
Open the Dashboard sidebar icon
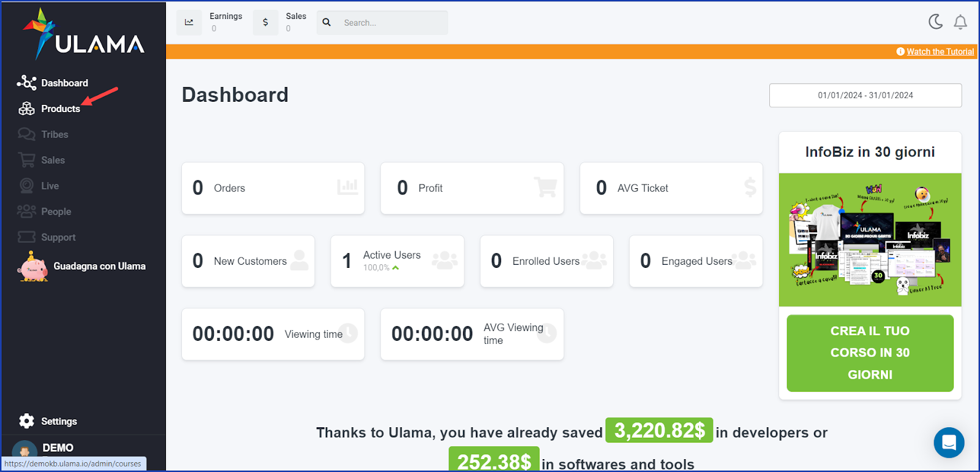pos(26,83)
